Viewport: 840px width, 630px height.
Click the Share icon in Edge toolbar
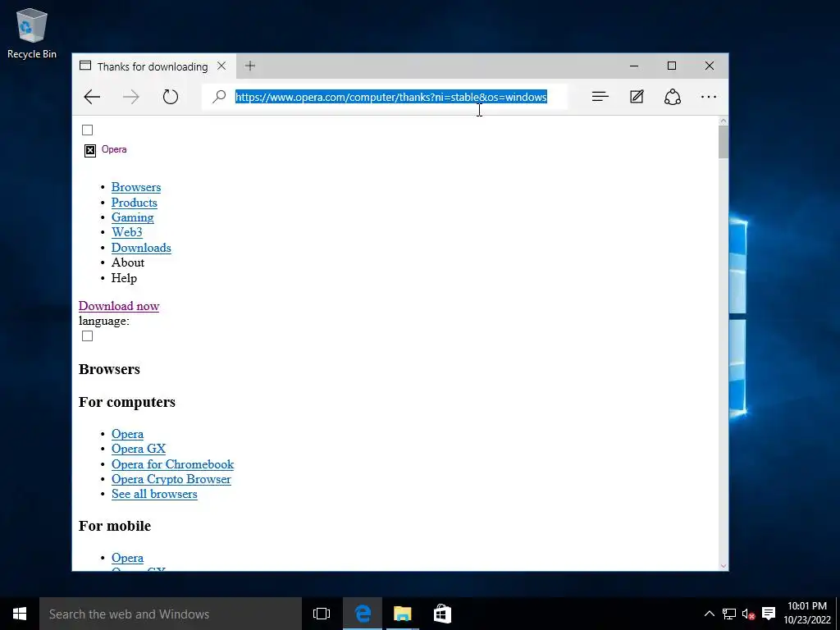[673, 97]
